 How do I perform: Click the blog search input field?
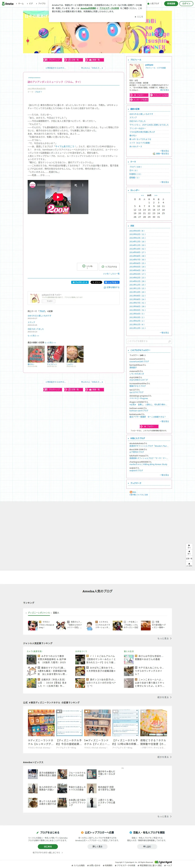[147, 341]
